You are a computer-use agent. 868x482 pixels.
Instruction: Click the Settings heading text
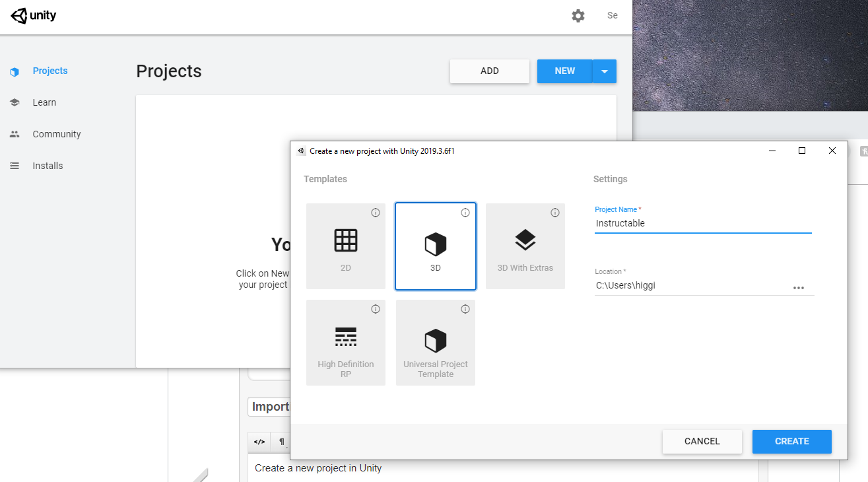pyautogui.click(x=611, y=179)
